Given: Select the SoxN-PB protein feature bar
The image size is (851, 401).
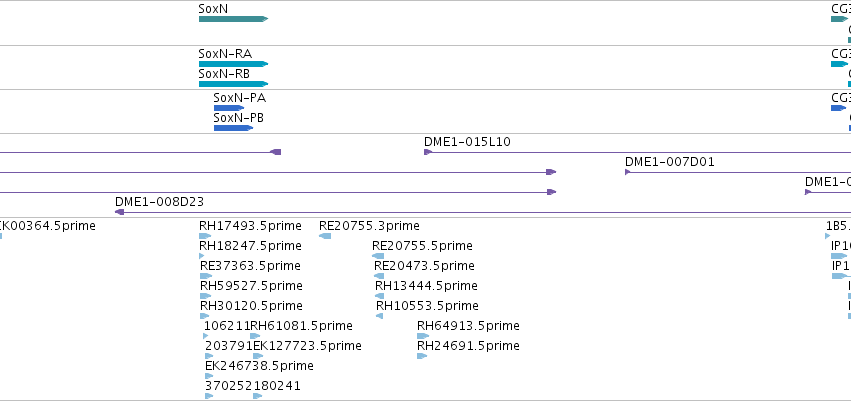Looking at the screenshot, I should [x=233, y=128].
